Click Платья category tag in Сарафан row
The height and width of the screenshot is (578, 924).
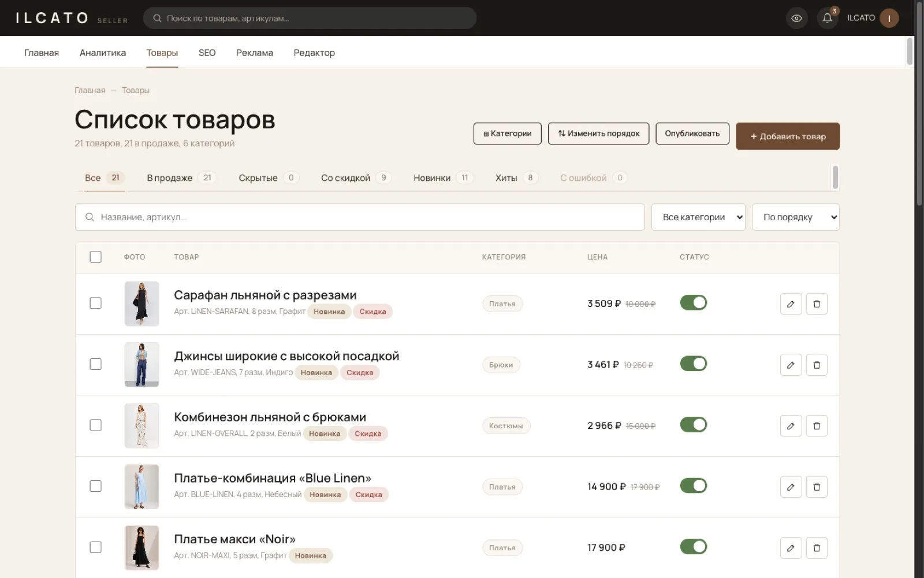click(x=502, y=304)
